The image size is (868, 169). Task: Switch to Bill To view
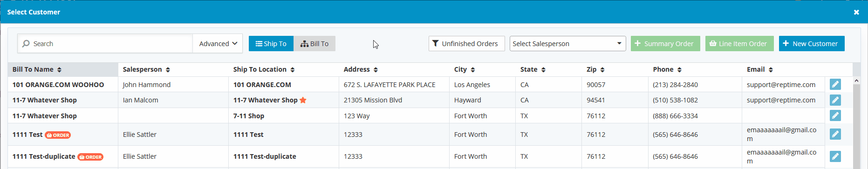(x=314, y=43)
